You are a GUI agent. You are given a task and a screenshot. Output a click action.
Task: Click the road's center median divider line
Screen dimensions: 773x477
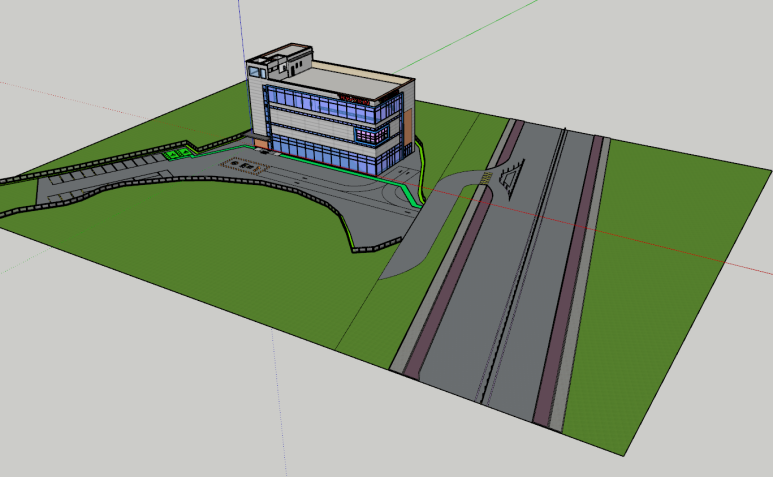tap(524, 265)
